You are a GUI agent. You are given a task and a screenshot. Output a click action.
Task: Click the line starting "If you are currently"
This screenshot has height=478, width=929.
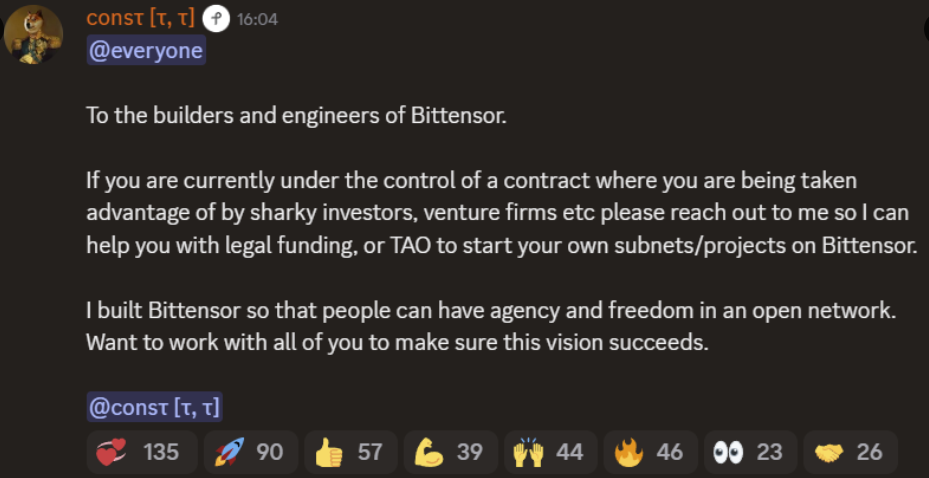[472, 181]
